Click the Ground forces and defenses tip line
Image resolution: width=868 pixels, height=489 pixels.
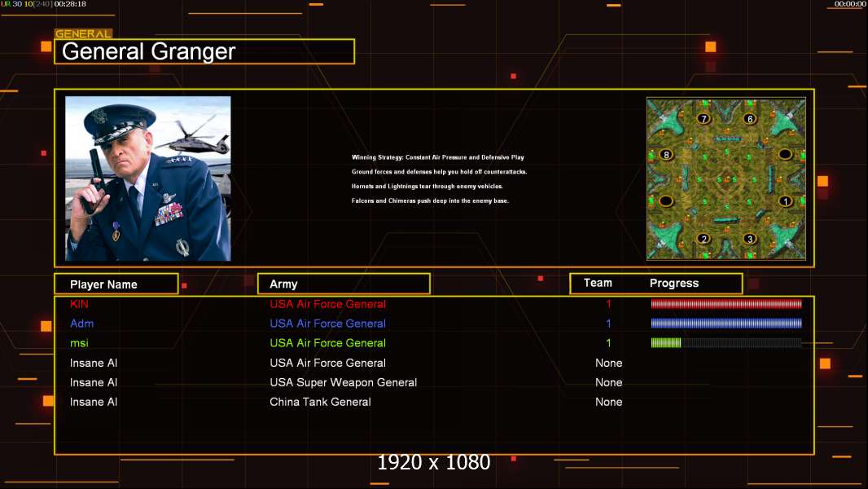click(440, 172)
